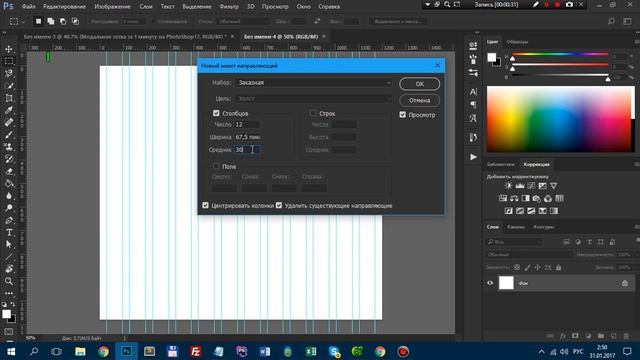
Task: Click the B brightness slider
Action: [560, 76]
